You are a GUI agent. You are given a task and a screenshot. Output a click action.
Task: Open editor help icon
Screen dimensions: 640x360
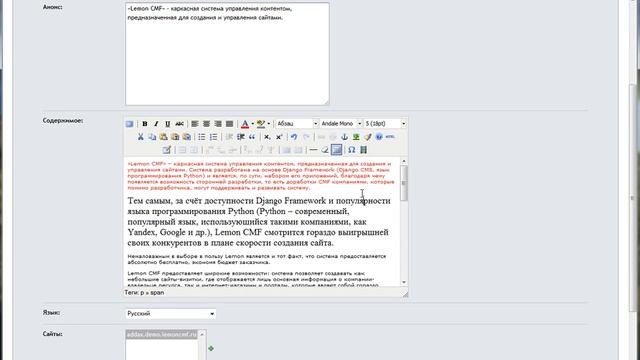click(x=379, y=137)
